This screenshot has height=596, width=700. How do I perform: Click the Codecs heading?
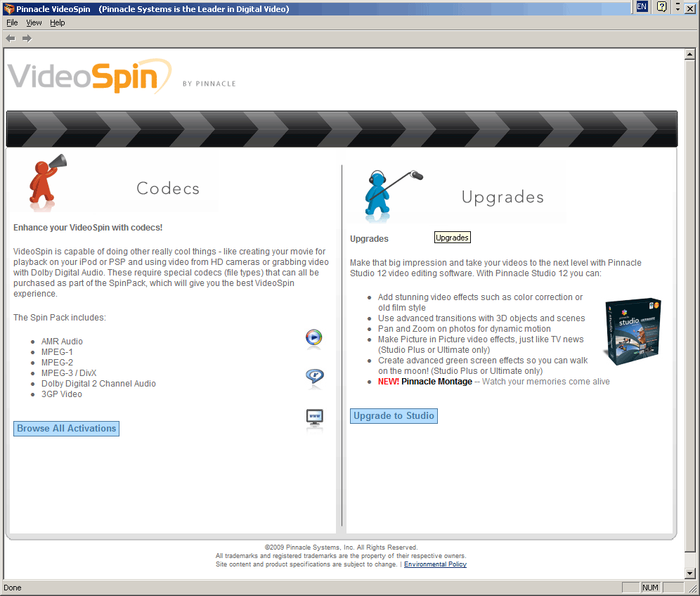click(x=168, y=188)
